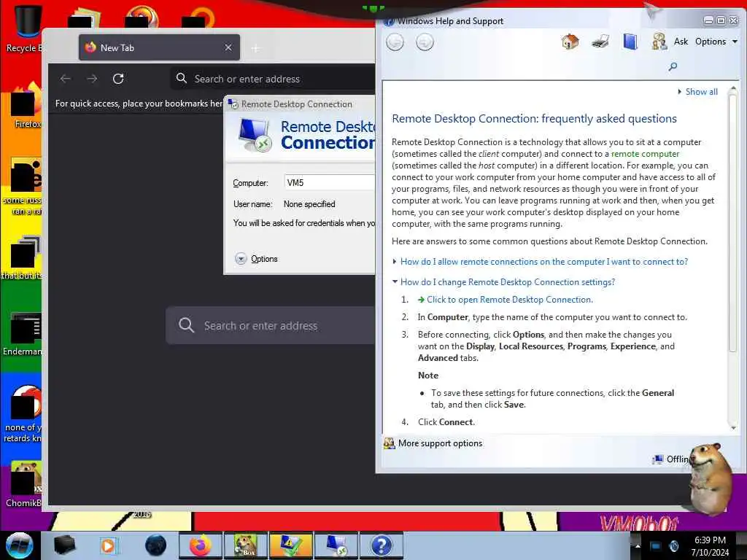
Task: Open the ChomikBox desktop icon
Action: coord(24,483)
